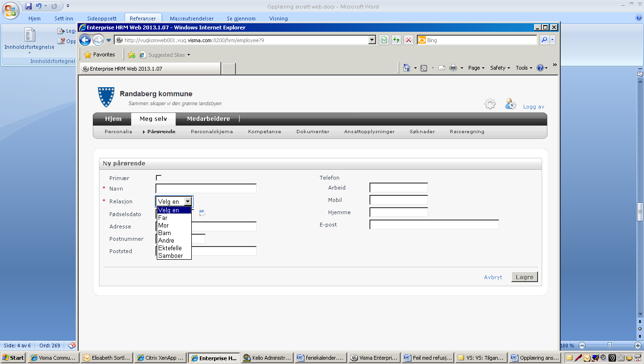Click the Read mail envelope icon

[x=441, y=68]
